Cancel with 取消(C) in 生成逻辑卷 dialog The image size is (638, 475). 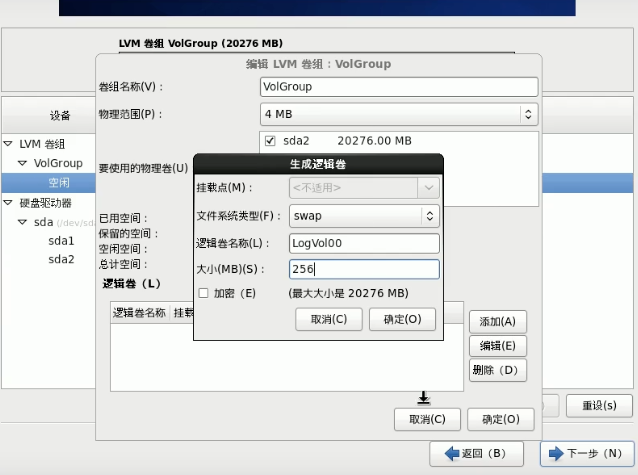(329, 319)
